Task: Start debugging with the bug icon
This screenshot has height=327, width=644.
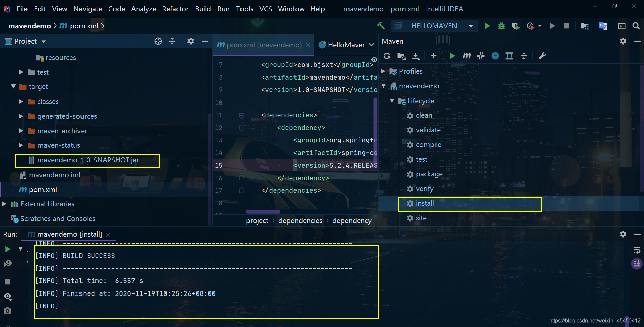Action: point(501,26)
